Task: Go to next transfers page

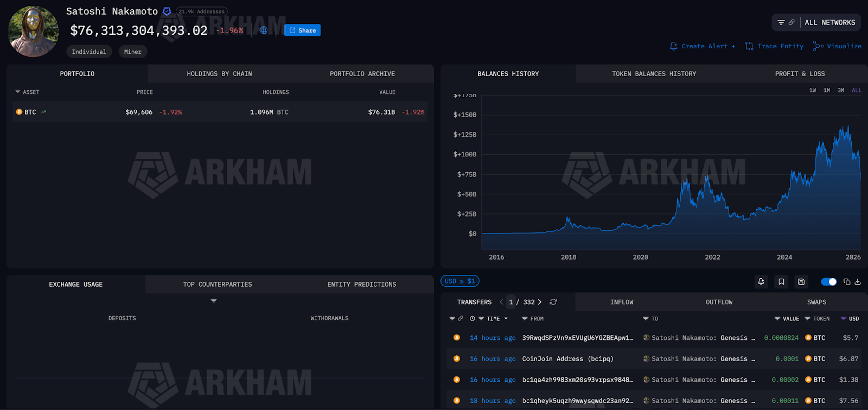Action: (x=540, y=302)
